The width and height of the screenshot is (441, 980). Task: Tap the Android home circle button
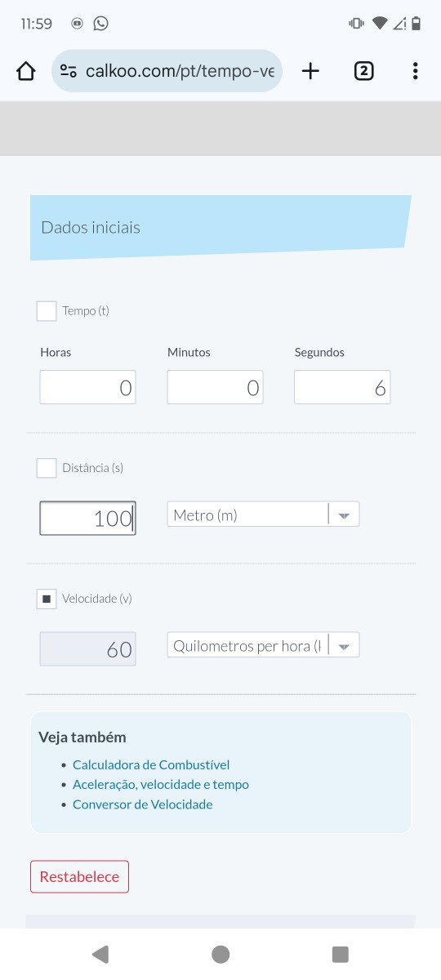coord(220,954)
